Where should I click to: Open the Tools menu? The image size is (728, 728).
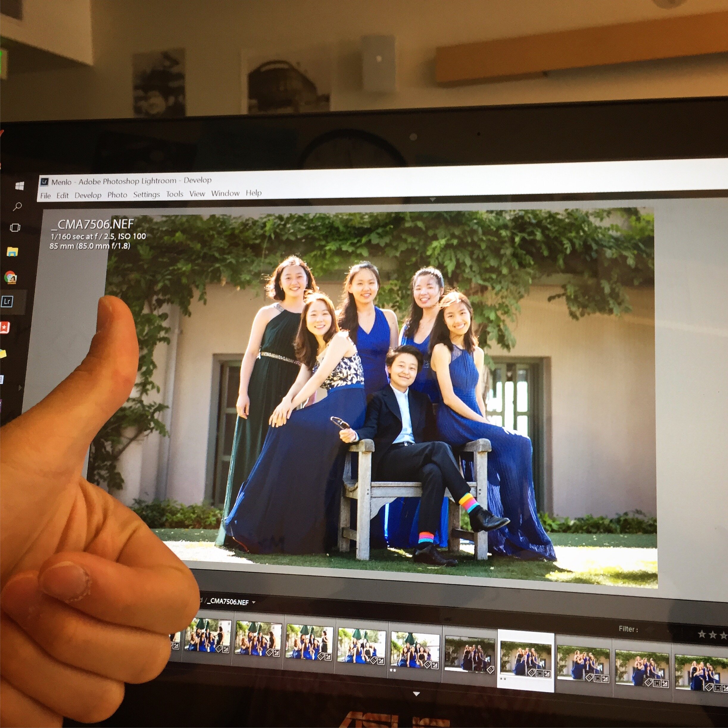pyautogui.click(x=174, y=194)
